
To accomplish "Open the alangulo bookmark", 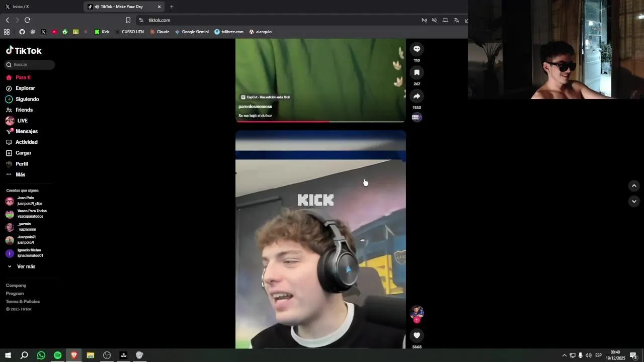I will (260, 32).
